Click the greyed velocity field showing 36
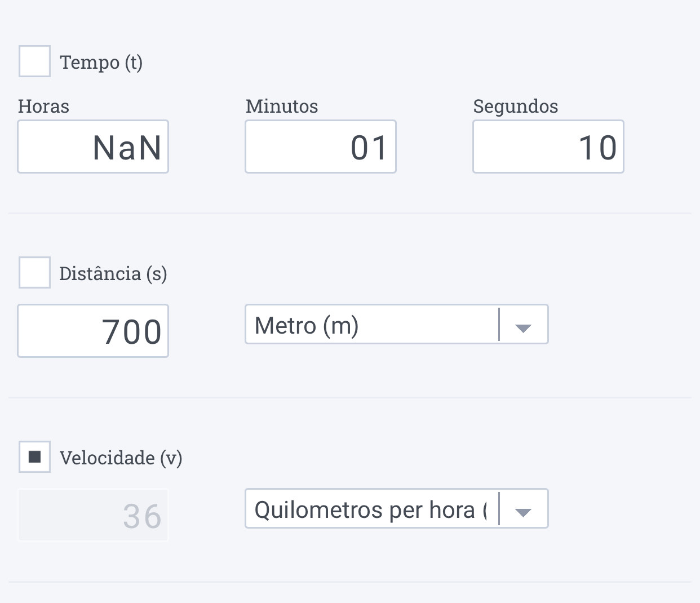 pyautogui.click(x=93, y=515)
